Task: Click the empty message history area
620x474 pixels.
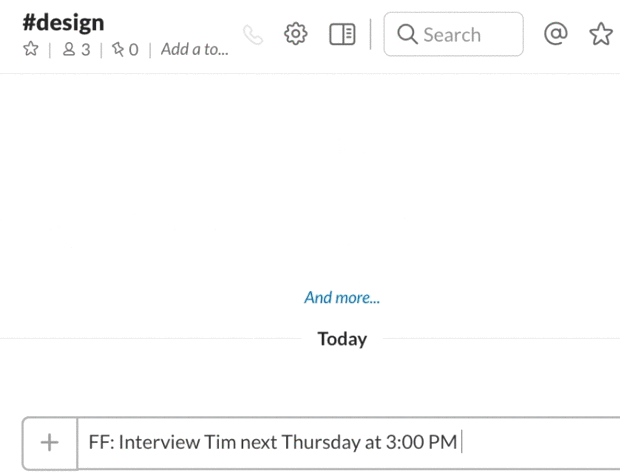Action: pyautogui.click(x=310, y=180)
